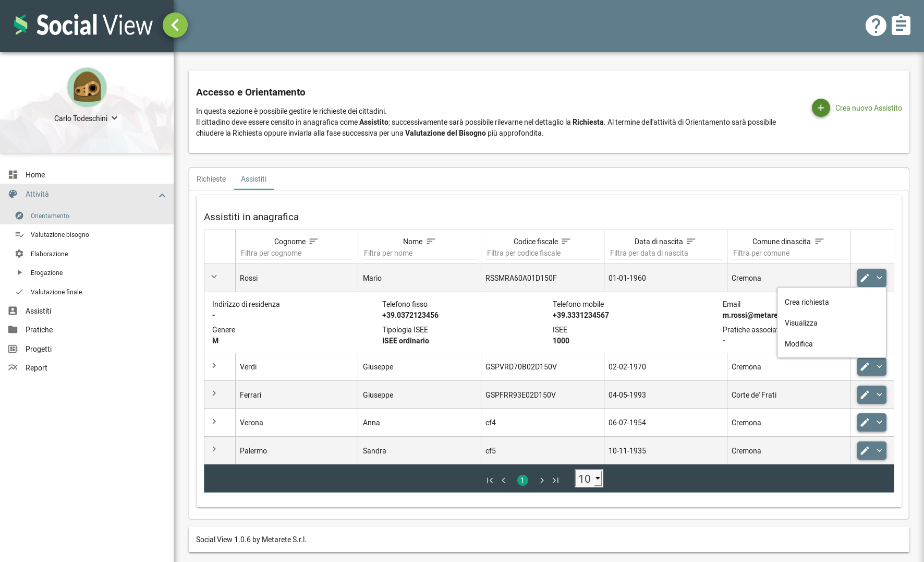The image size is (924, 562).
Task: Click the green plus Crea nuovo Assistito icon
Action: click(x=820, y=108)
